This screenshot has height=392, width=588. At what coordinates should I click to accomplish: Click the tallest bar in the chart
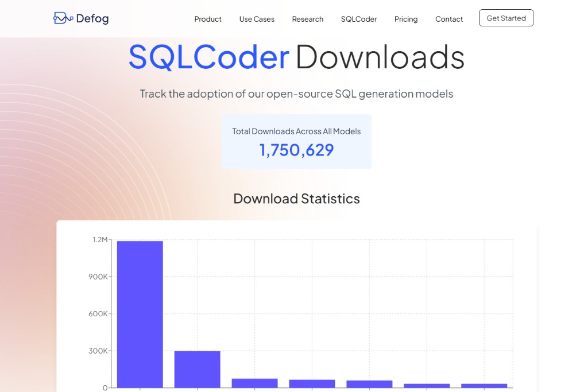tap(140, 314)
